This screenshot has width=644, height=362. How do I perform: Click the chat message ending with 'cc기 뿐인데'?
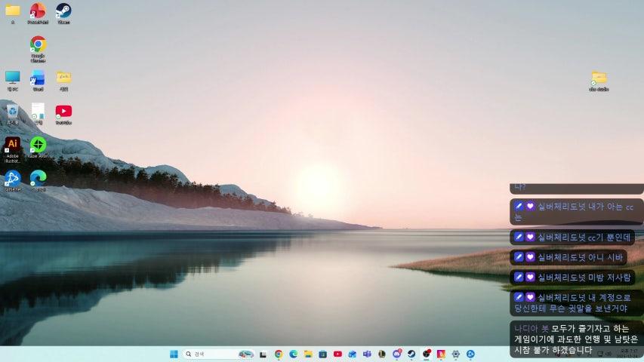click(572, 237)
